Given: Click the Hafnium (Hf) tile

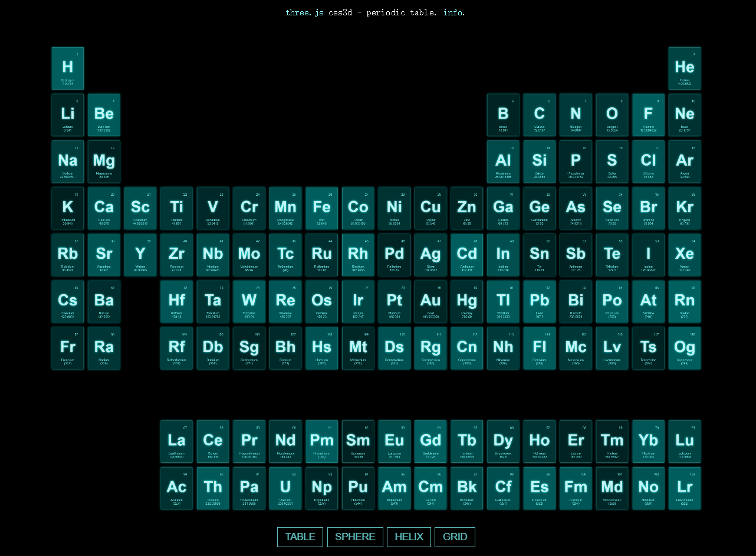Looking at the screenshot, I should 176,301.
